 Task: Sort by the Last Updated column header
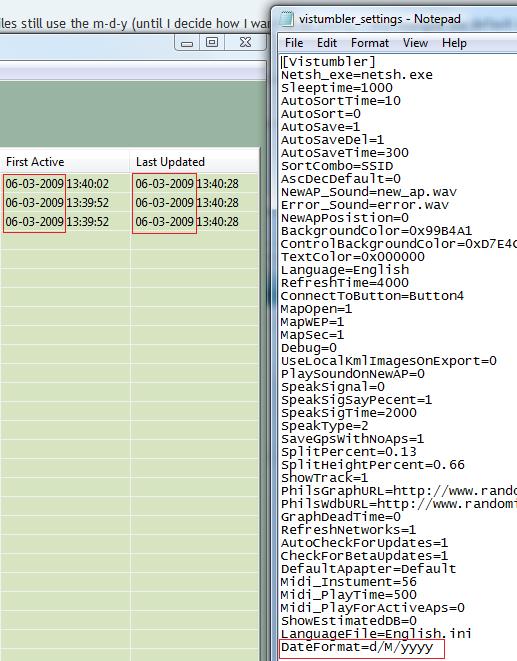[194, 161]
